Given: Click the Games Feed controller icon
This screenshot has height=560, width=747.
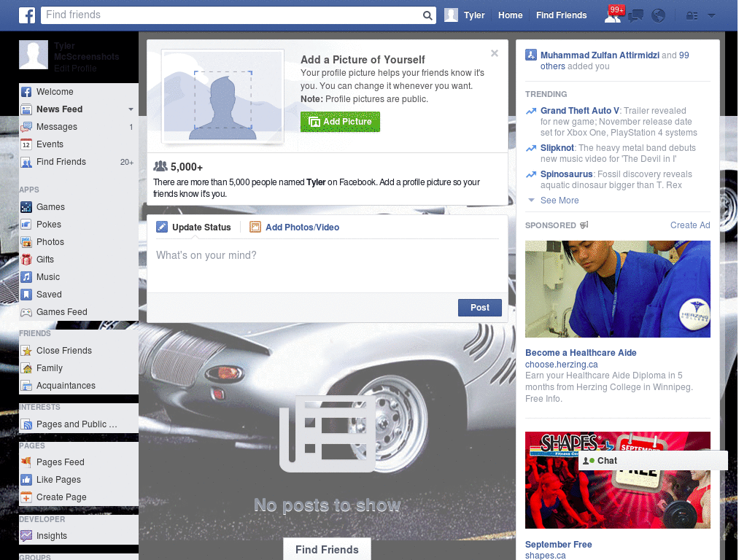Looking at the screenshot, I should (x=26, y=312).
